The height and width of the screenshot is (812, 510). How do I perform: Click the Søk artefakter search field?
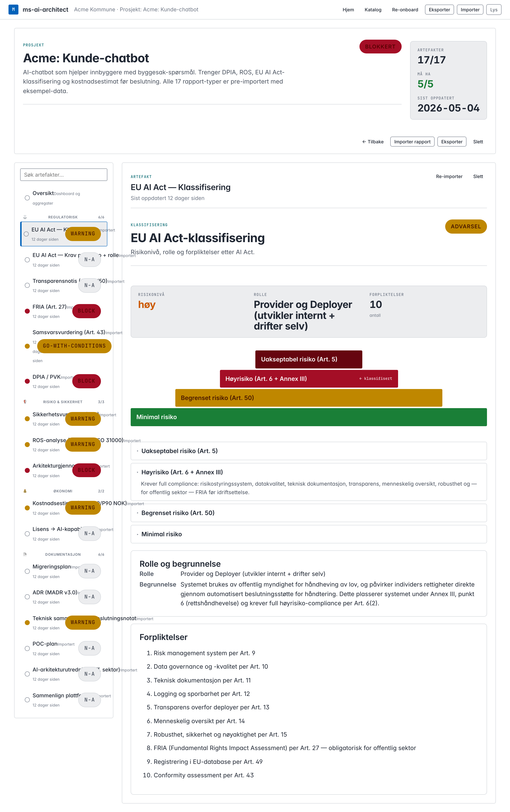pos(64,175)
